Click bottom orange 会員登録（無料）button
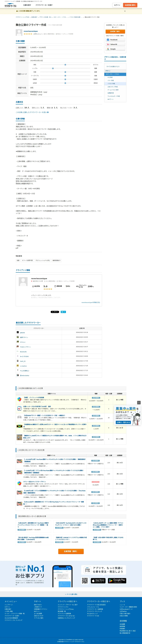 [x=71, y=551]
